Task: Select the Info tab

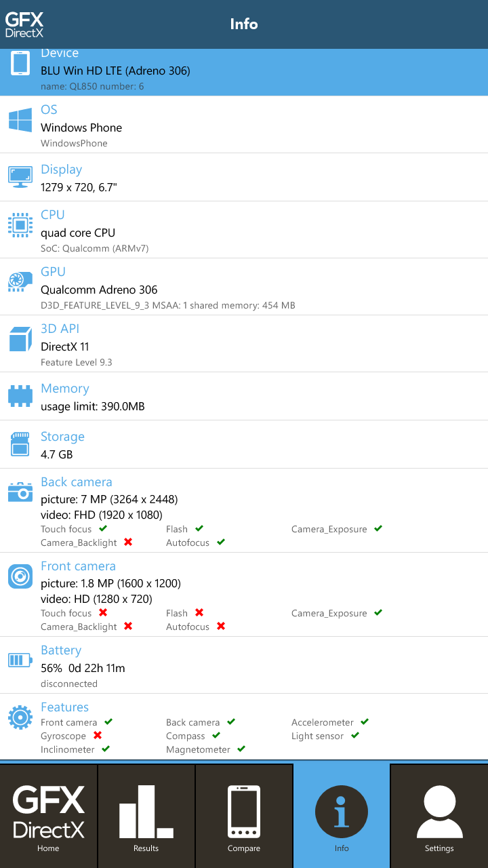Action: point(342,816)
